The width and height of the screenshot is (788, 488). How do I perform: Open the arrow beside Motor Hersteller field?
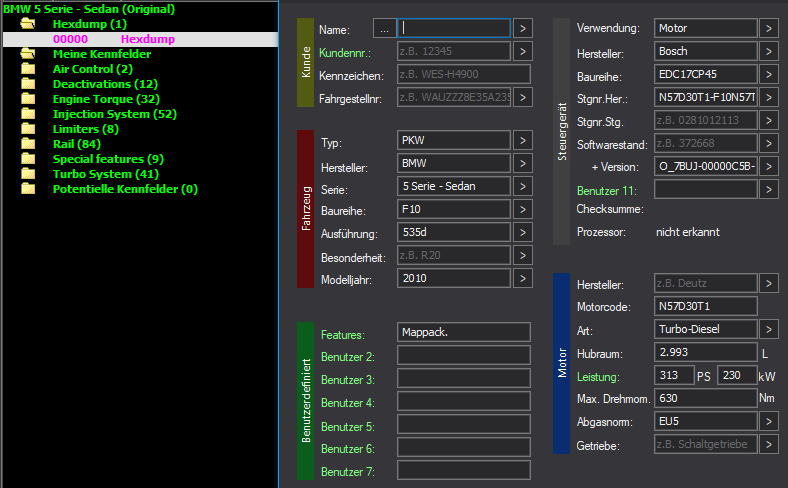[x=769, y=283]
